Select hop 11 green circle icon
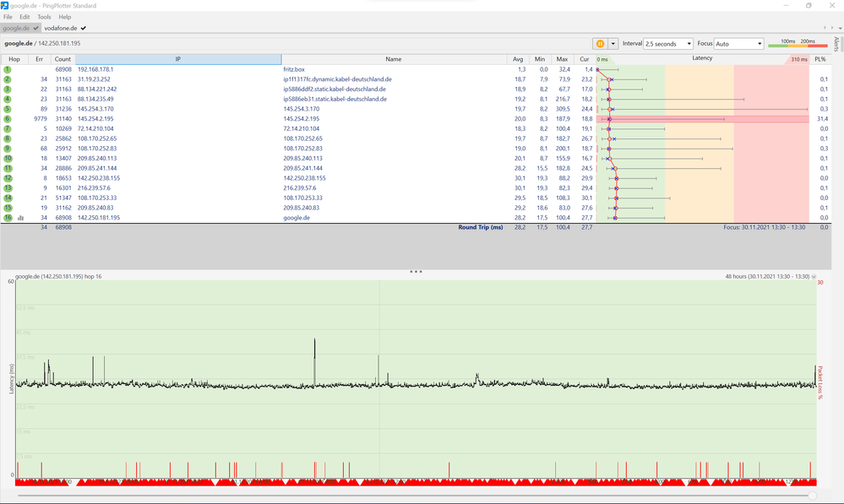Image resolution: width=844 pixels, height=504 pixels. (x=8, y=168)
